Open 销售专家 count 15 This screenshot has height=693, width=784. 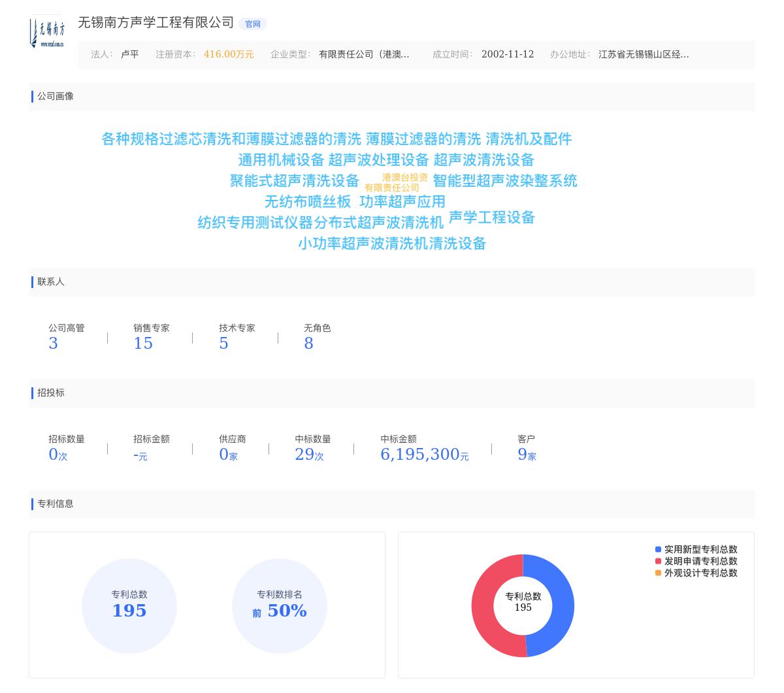click(x=143, y=344)
